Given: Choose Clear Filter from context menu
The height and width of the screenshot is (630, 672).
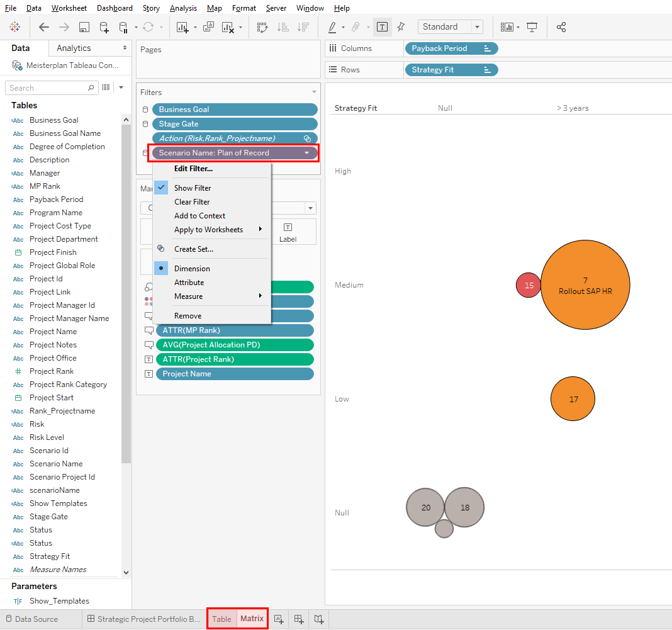Looking at the screenshot, I should point(192,202).
